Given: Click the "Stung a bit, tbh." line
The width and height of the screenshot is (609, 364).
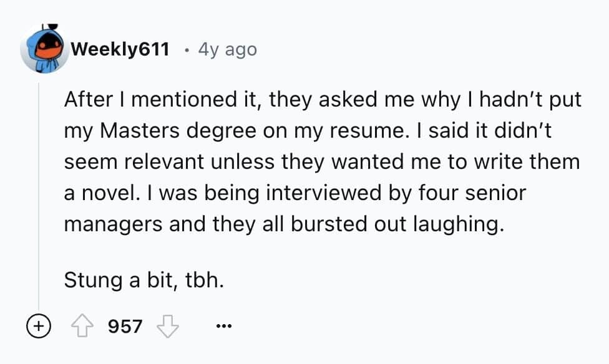Looking at the screenshot, I should point(144,280).
